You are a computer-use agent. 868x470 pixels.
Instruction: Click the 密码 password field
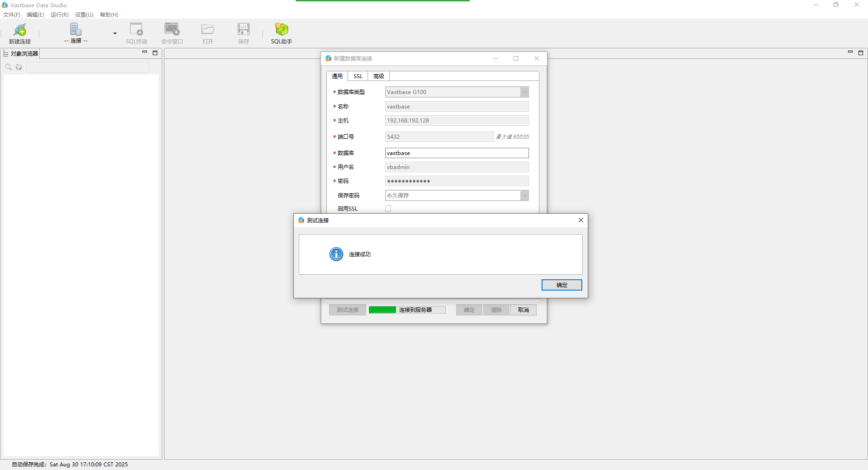[x=457, y=181]
